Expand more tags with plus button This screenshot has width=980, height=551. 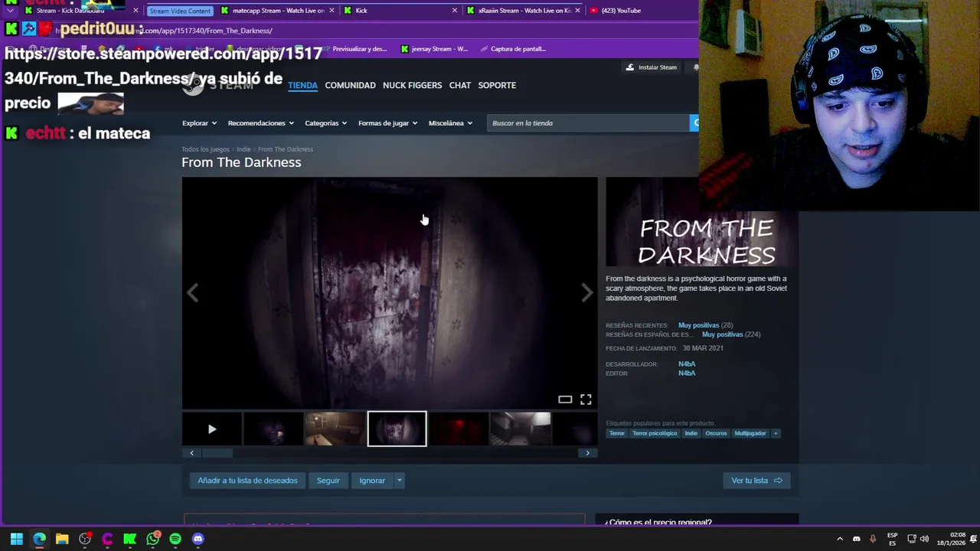coord(776,433)
